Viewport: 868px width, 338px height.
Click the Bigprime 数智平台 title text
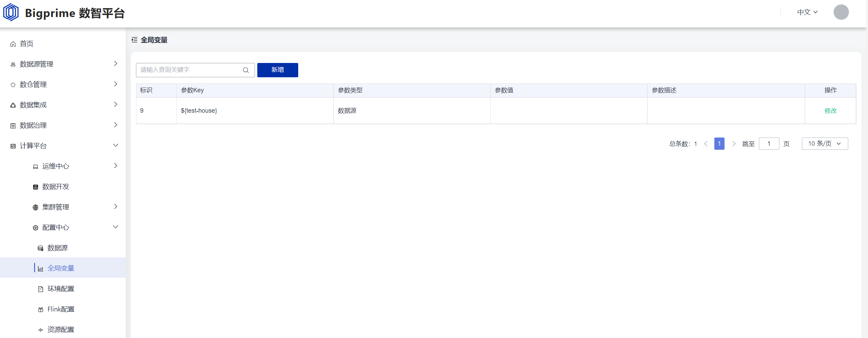pyautogui.click(x=75, y=13)
